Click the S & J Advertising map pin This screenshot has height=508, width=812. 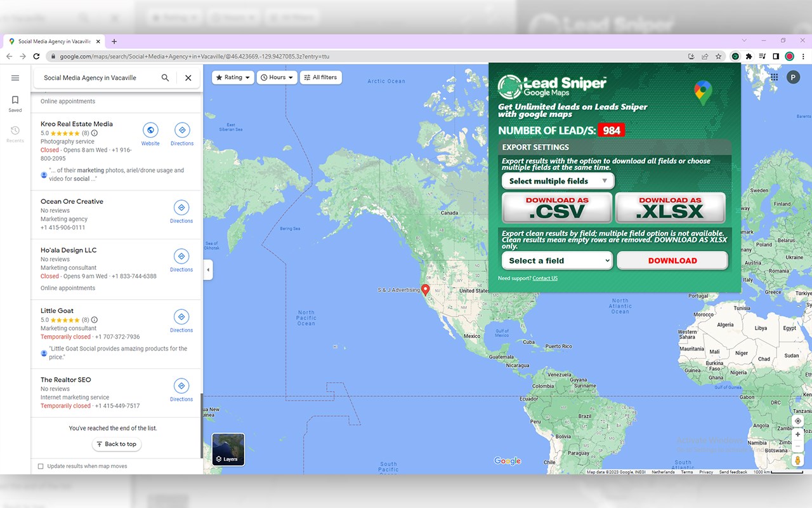click(x=426, y=290)
